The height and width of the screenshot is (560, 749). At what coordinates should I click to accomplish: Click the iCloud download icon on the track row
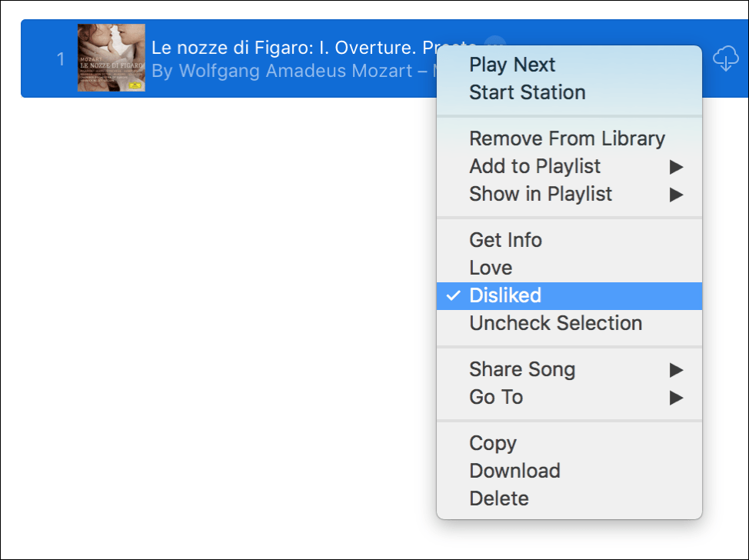click(726, 58)
